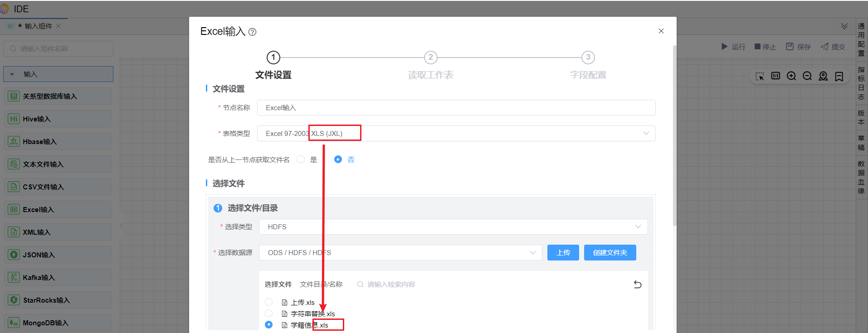Expand the 选择数据源 dropdown
The height and width of the screenshot is (333, 868).
click(x=400, y=253)
